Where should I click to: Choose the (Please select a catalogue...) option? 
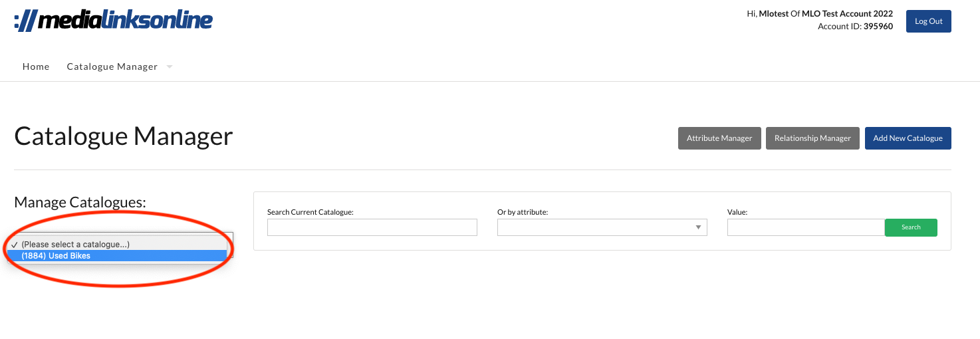pos(75,245)
